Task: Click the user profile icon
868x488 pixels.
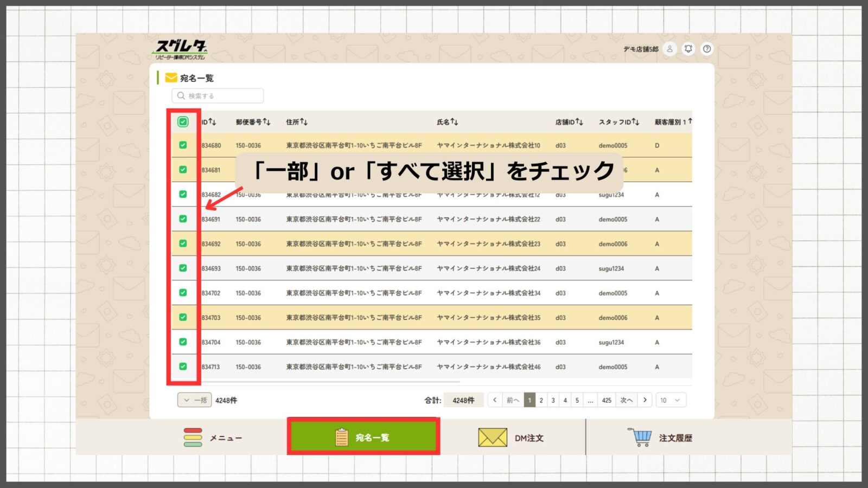Action: tap(669, 49)
